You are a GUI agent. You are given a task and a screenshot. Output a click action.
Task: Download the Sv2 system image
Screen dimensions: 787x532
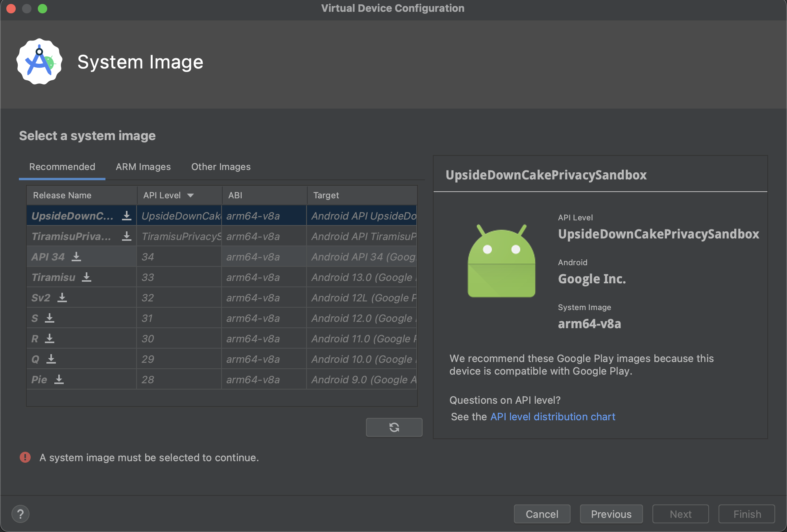62,297
